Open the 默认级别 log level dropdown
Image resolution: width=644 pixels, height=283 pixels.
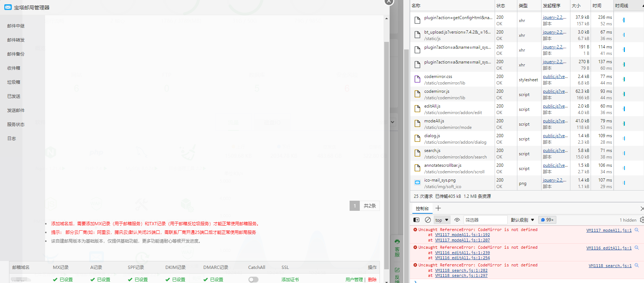(522, 220)
